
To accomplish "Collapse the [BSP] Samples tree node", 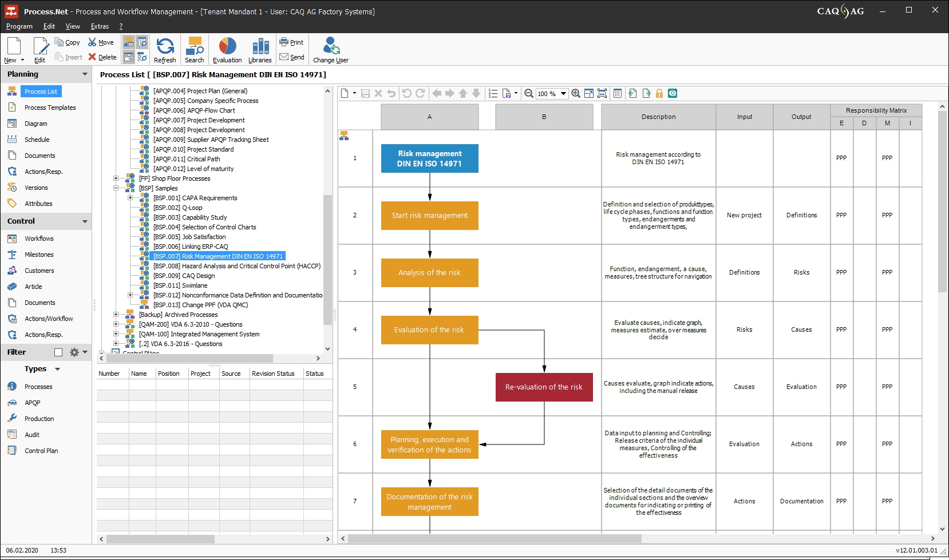I will (116, 188).
